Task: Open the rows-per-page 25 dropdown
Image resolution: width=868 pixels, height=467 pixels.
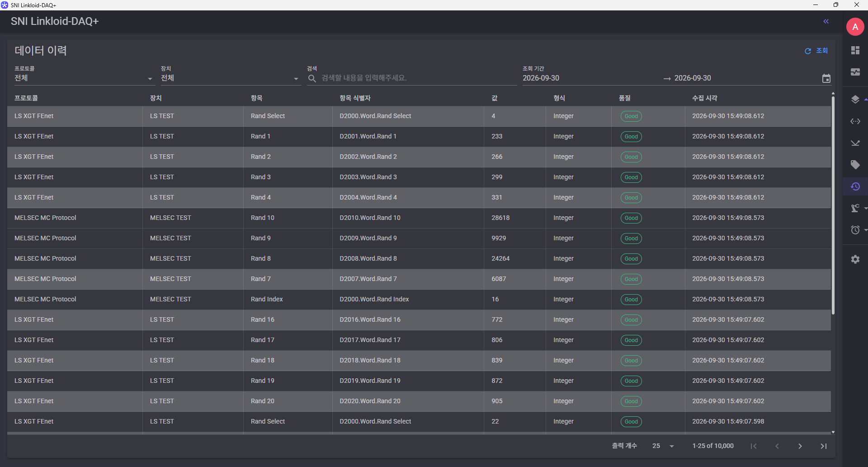Action: tap(663, 446)
